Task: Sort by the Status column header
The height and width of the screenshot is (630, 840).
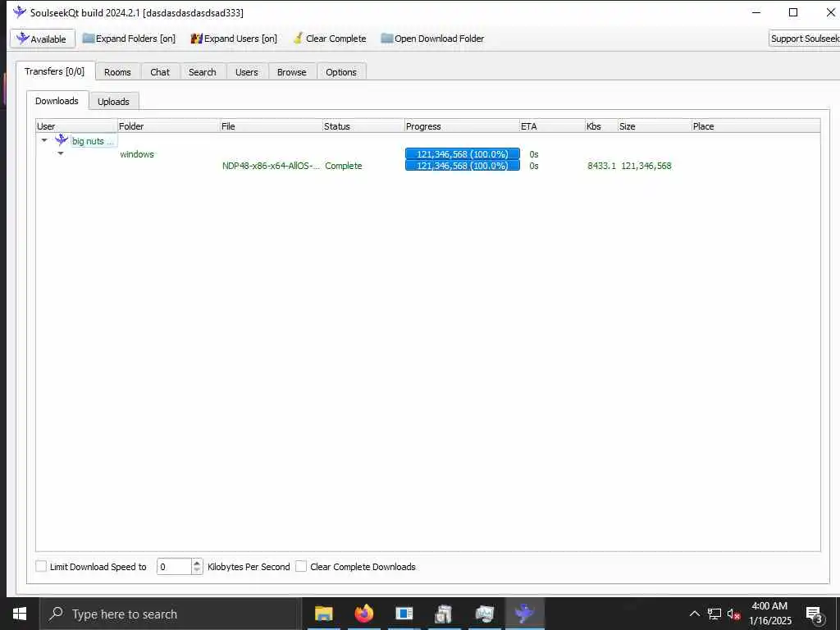Action: coord(363,126)
